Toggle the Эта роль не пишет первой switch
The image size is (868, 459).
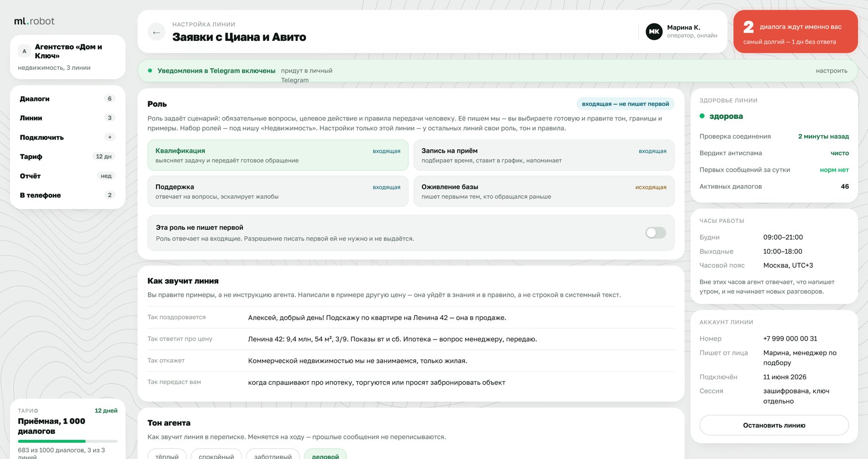click(656, 233)
